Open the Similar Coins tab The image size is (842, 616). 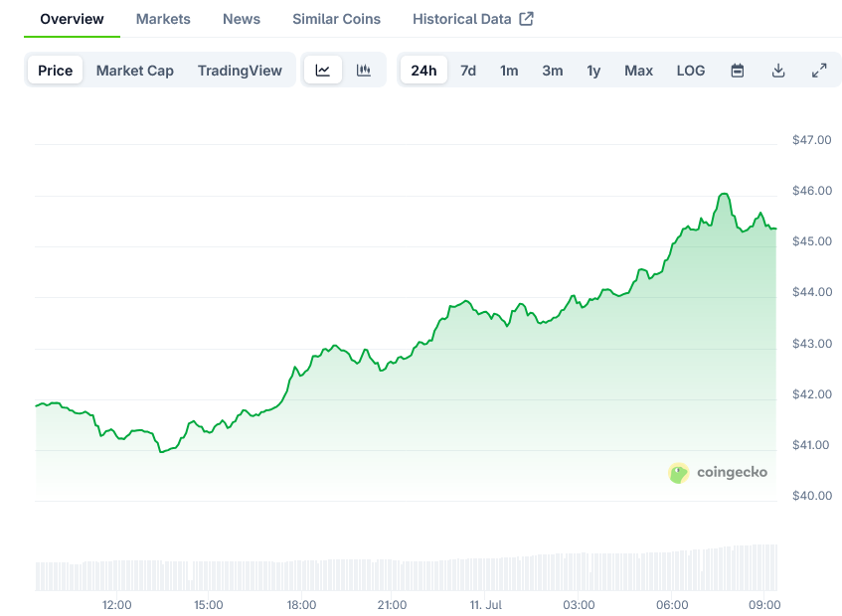(336, 19)
